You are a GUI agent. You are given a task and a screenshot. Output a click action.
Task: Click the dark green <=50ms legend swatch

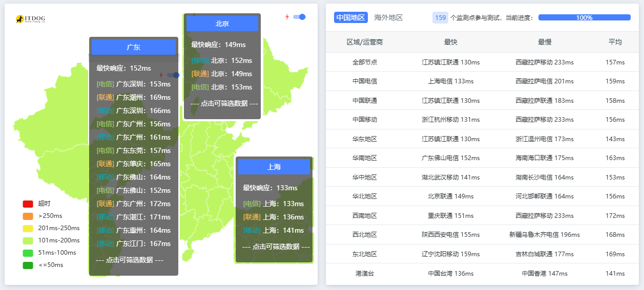(28, 265)
